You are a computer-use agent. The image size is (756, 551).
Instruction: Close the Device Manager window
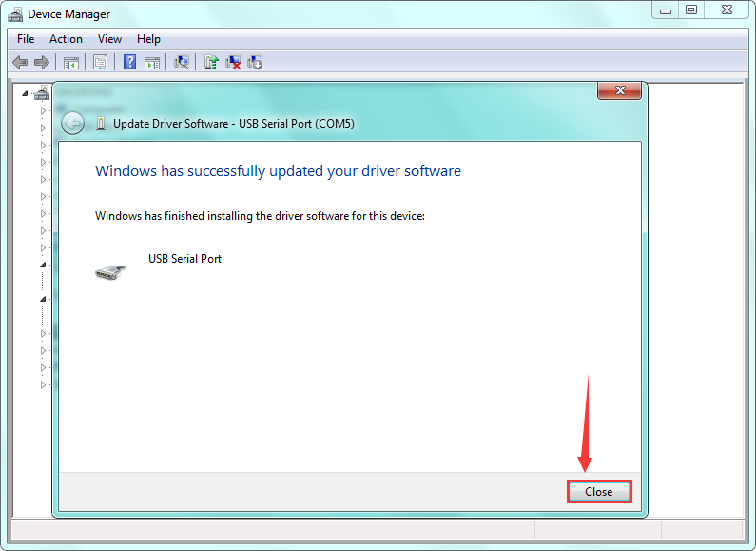[x=727, y=10]
